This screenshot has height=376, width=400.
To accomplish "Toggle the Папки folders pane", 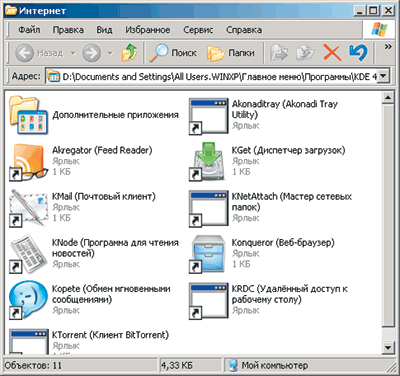I will tap(231, 53).
